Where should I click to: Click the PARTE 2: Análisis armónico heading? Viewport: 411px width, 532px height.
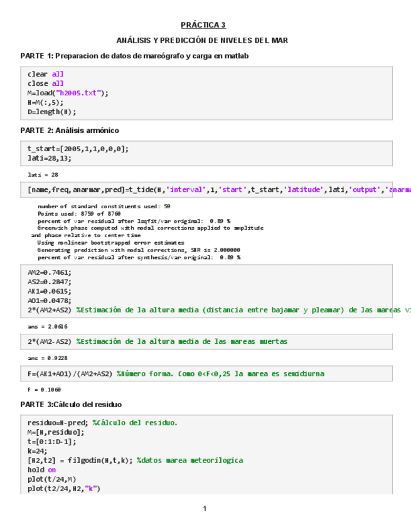tap(69, 130)
